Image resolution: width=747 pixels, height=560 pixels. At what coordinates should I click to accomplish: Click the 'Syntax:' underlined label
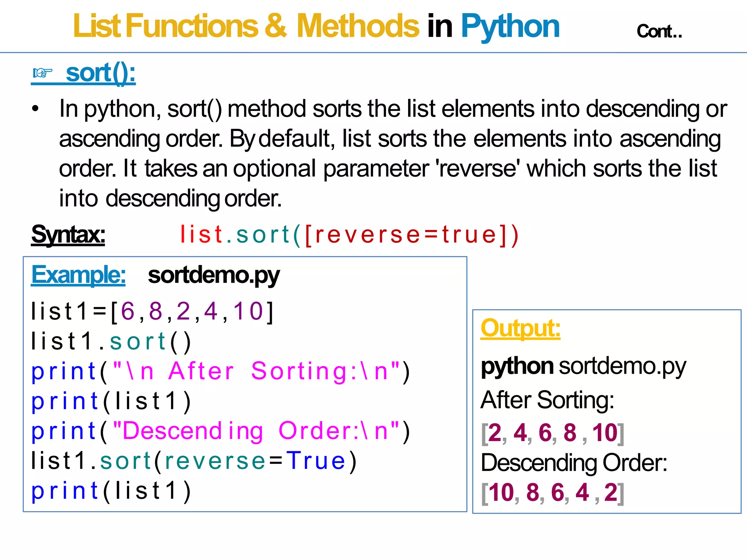[68, 234]
